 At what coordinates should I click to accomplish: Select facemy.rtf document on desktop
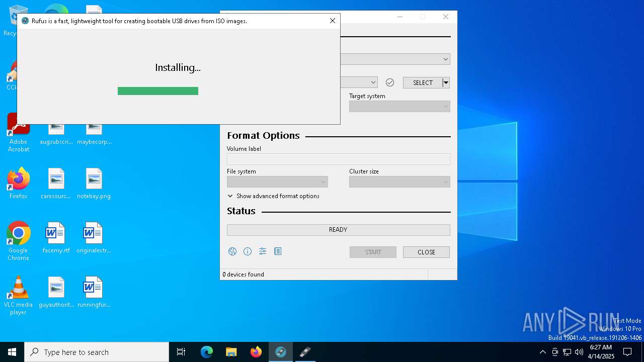(x=56, y=237)
